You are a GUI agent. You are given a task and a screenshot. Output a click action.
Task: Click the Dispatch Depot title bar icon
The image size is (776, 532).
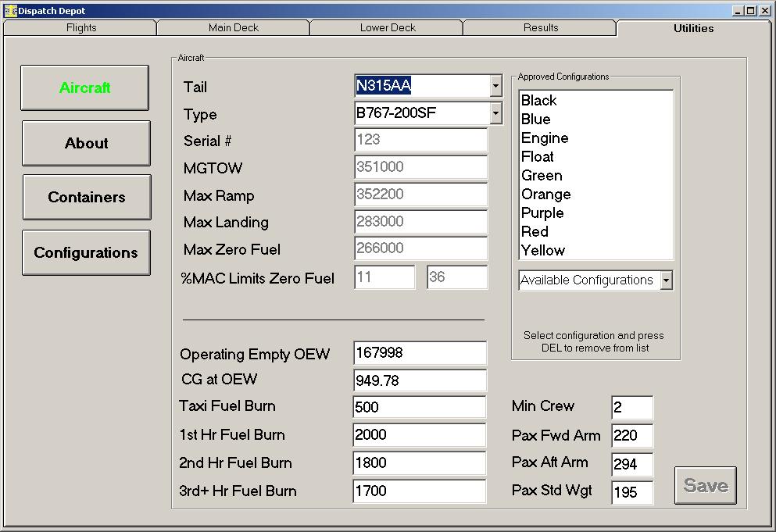(x=10, y=10)
